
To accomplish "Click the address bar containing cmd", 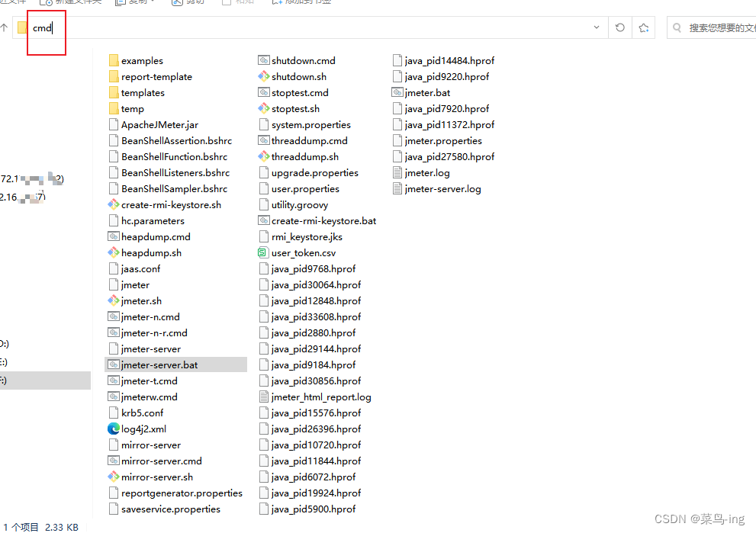I will [308, 28].
